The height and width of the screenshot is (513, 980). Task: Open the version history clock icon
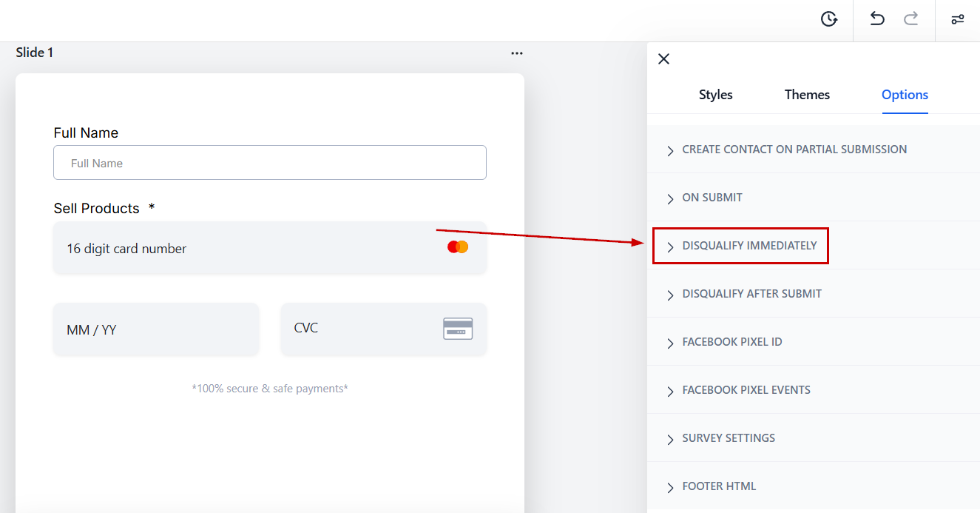(x=829, y=19)
